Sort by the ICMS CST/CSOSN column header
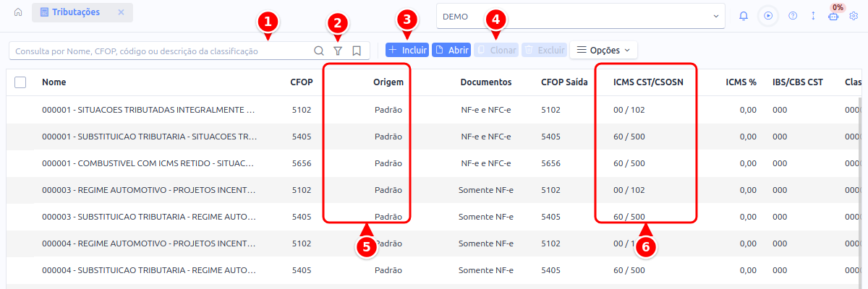868x289 pixels. click(648, 82)
